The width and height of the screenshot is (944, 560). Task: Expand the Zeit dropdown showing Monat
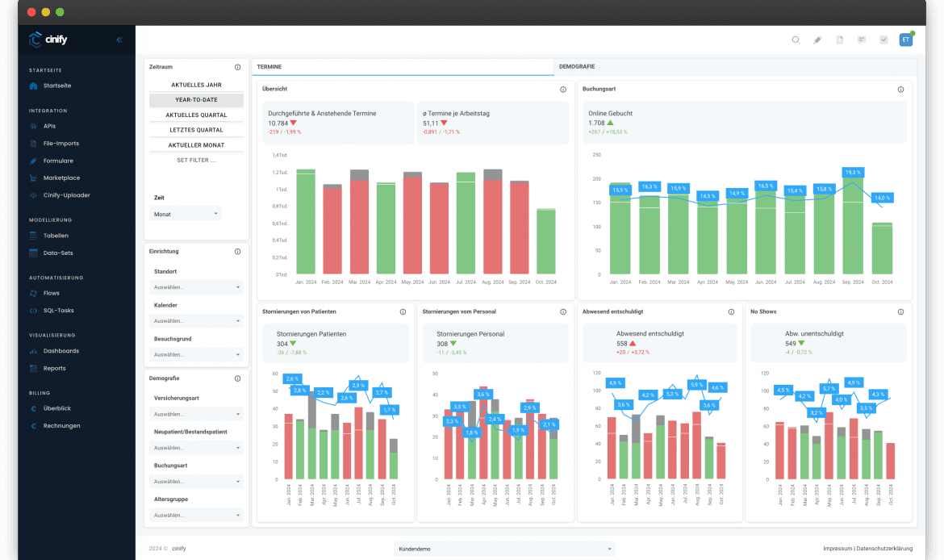186,214
